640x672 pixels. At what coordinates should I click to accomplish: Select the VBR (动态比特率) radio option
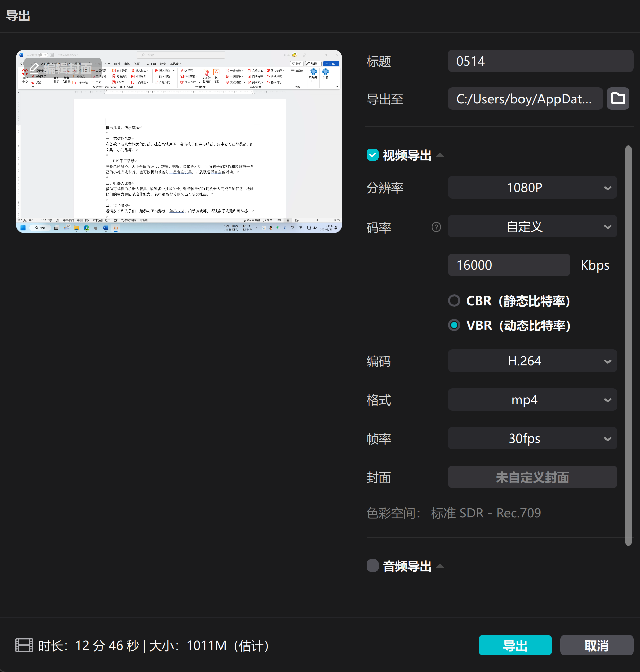(x=454, y=325)
